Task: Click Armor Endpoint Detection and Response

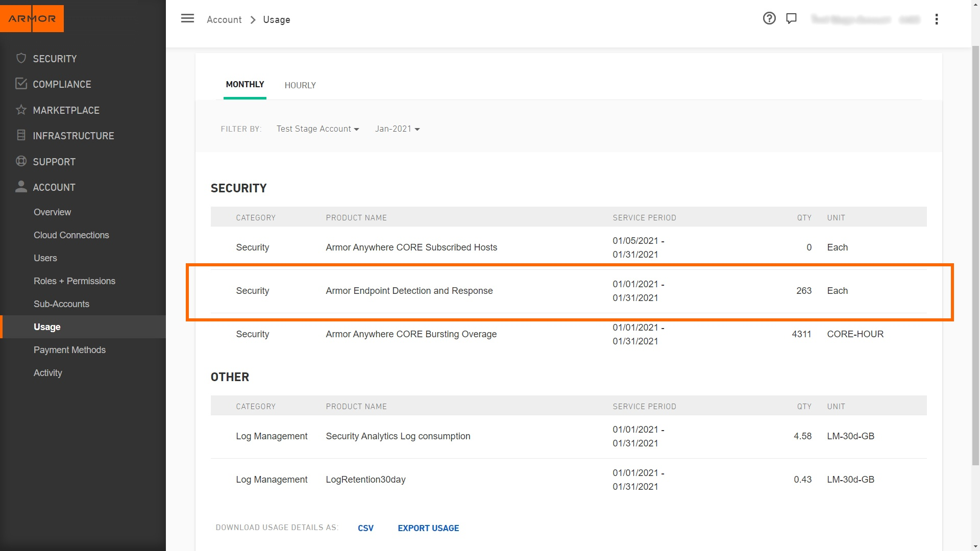Action: tap(409, 291)
